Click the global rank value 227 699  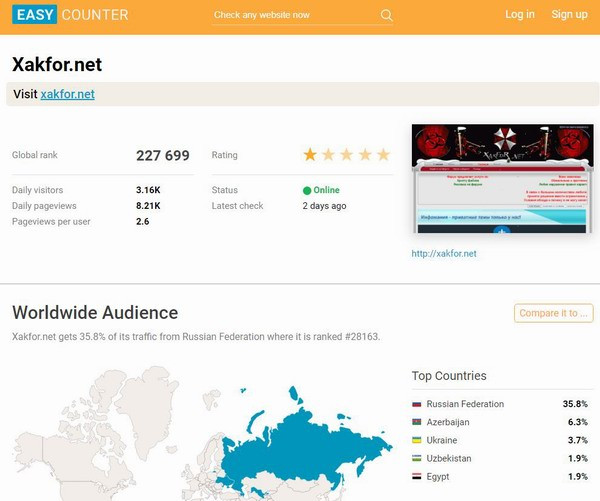click(x=163, y=155)
